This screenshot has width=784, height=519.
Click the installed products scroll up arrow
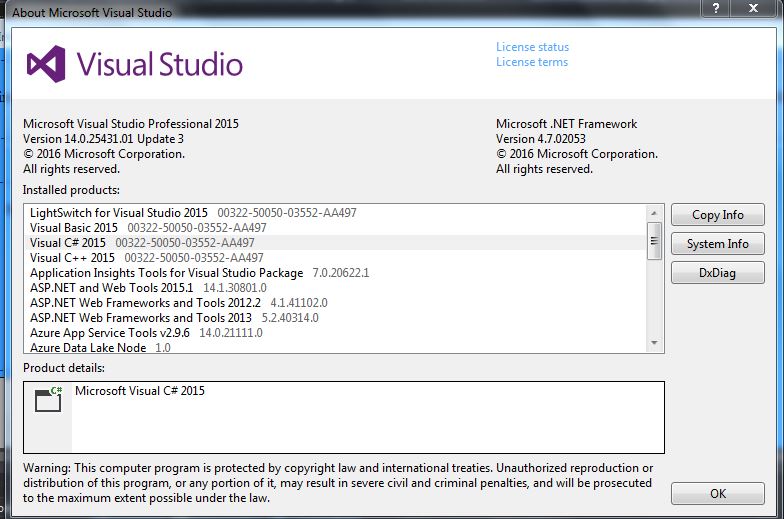(654, 213)
